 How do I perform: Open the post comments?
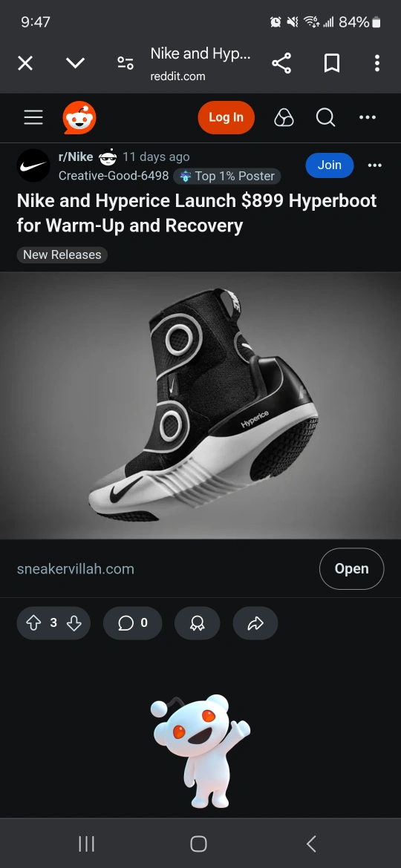[x=132, y=623]
